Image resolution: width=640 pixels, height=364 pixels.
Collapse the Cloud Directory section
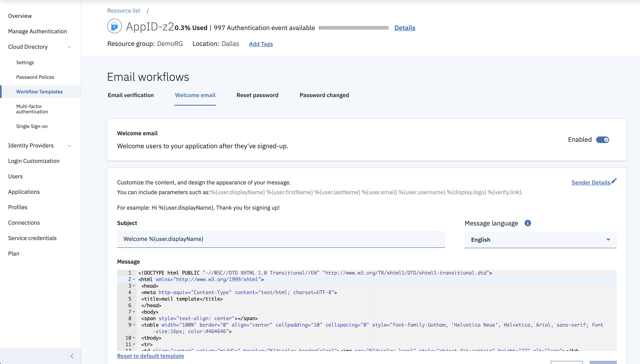pos(69,47)
